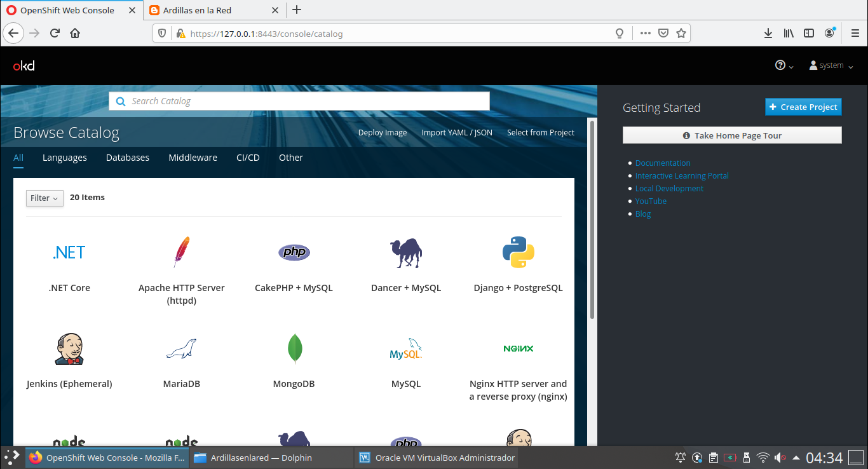The width and height of the screenshot is (868, 469).
Task: Save page to Pocket icon
Action: click(663, 33)
